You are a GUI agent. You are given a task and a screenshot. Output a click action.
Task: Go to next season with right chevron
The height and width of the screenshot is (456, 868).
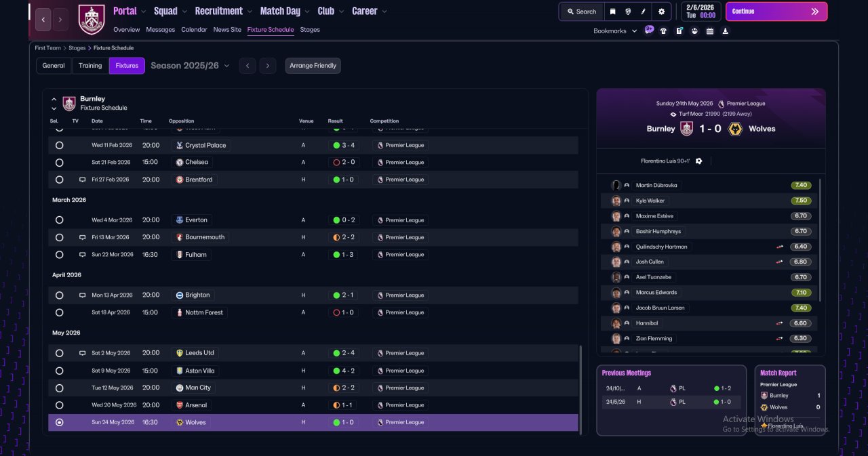tap(268, 66)
